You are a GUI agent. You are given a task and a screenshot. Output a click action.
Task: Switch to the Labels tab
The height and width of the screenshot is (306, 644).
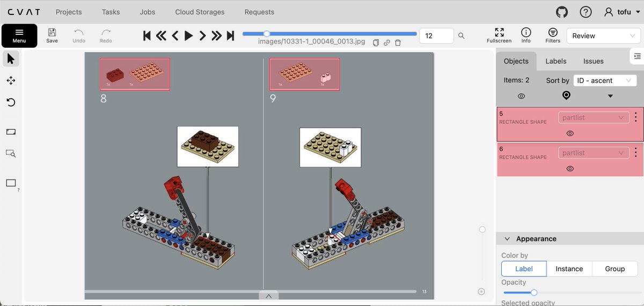[556, 61]
